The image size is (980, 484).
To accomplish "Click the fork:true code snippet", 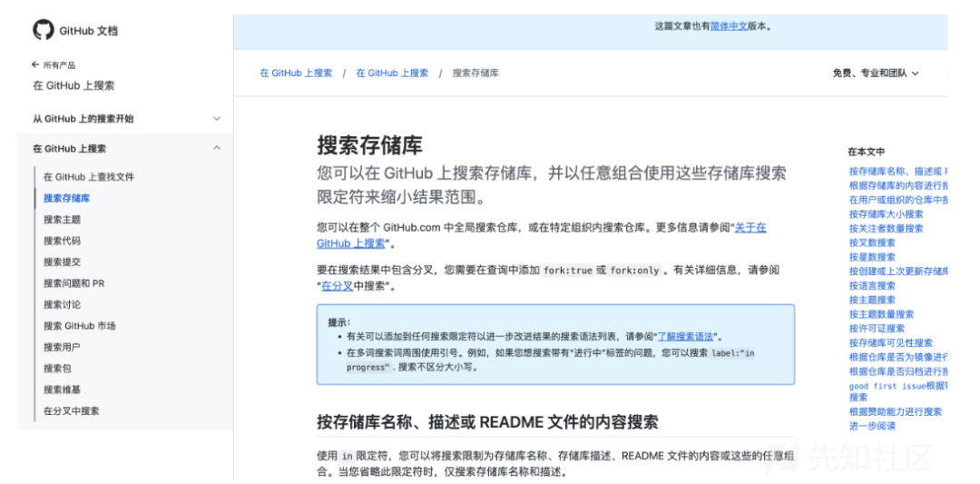I will coord(567,271).
